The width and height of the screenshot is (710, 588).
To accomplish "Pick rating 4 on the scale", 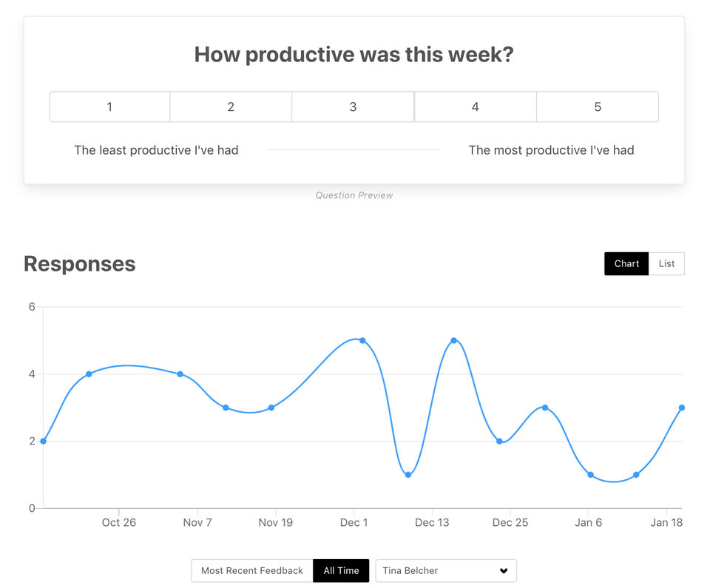I will click(475, 107).
